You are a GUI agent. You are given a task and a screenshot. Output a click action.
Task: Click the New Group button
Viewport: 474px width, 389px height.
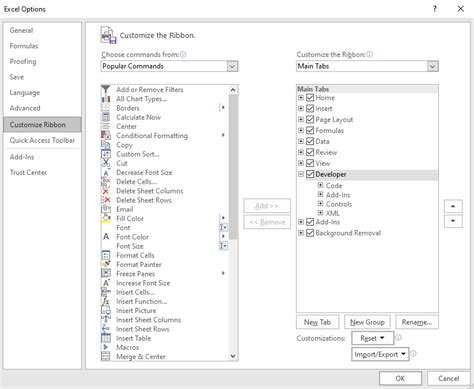367,322
